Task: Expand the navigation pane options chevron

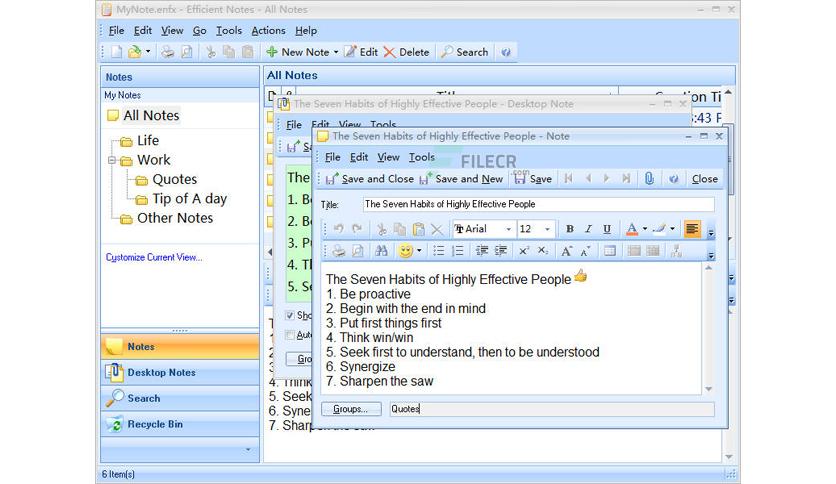Action: tap(248, 450)
